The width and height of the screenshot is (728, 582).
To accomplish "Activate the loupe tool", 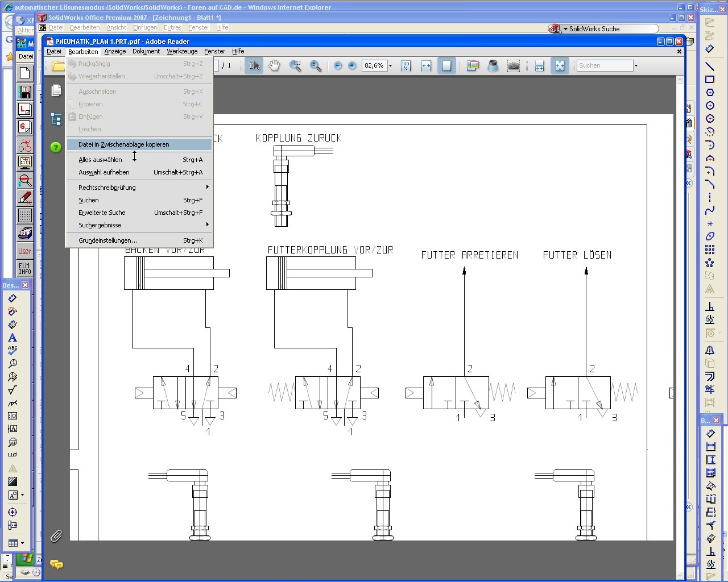I will click(493, 66).
